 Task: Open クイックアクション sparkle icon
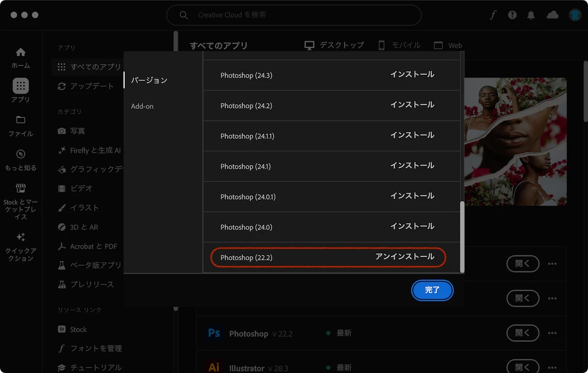click(x=21, y=237)
